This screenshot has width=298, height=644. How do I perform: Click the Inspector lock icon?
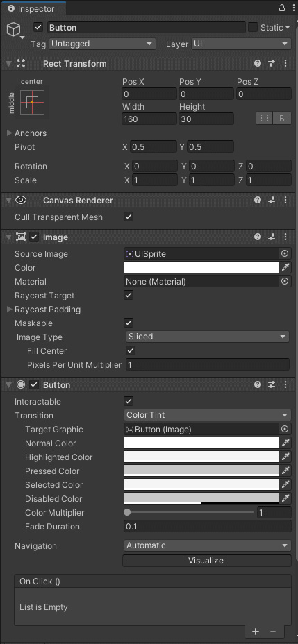point(282,8)
